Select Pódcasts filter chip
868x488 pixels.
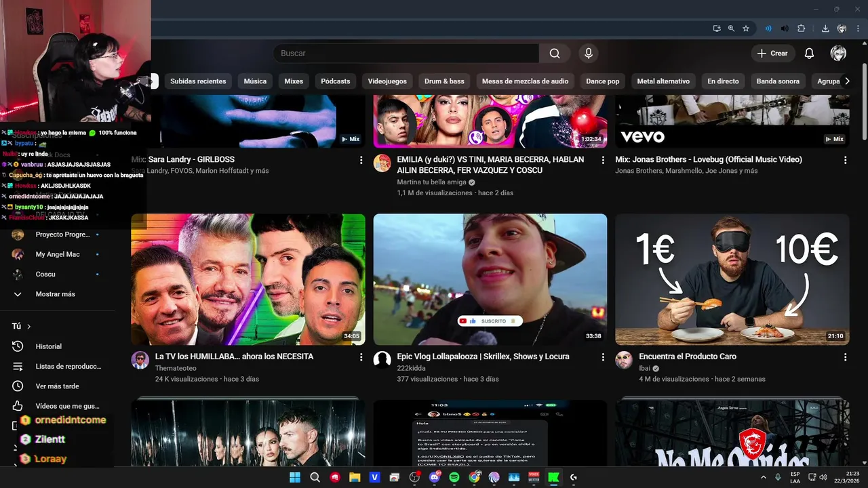(336, 81)
